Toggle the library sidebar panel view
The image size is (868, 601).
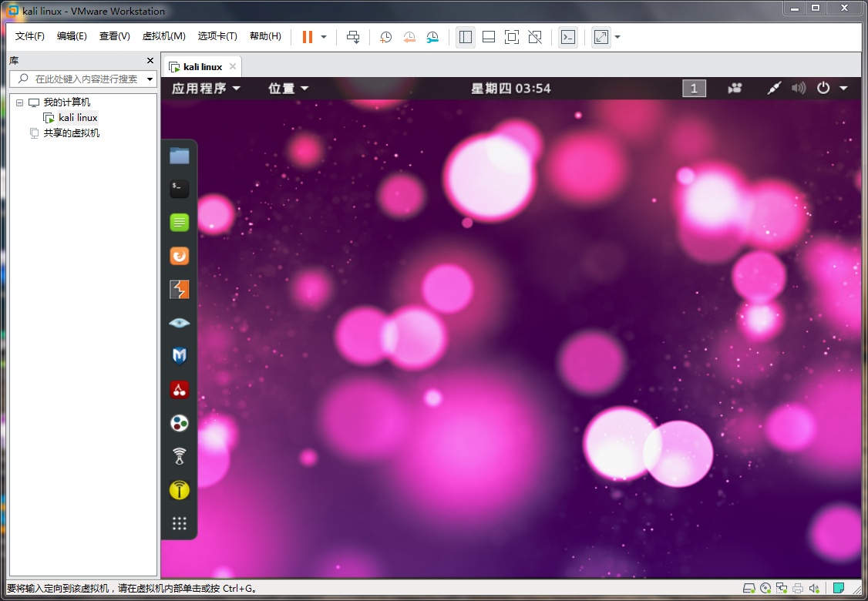[465, 37]
